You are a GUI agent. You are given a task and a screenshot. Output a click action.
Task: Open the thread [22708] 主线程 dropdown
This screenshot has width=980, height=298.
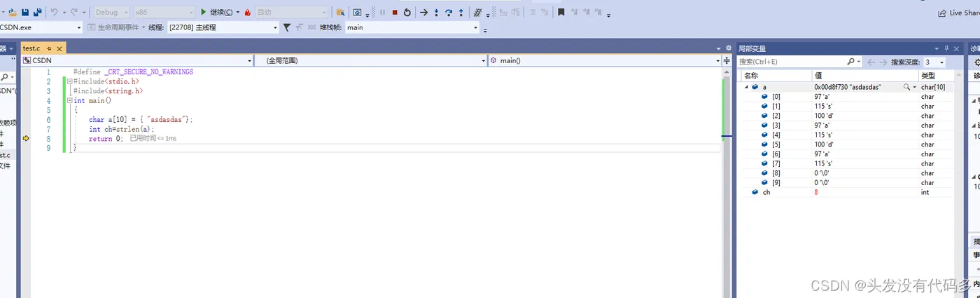[223, 27]
